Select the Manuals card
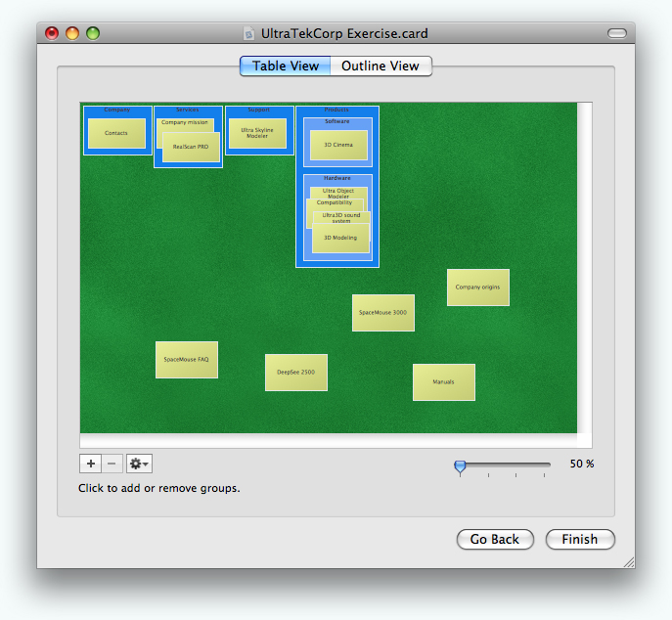The height and width of the screenshot is (620, 672). tap(444, 382)
